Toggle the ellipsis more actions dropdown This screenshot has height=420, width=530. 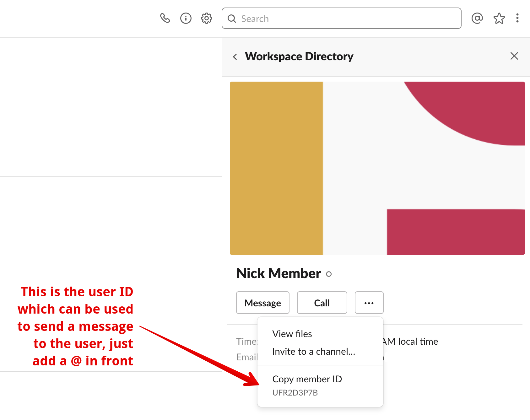369,303
